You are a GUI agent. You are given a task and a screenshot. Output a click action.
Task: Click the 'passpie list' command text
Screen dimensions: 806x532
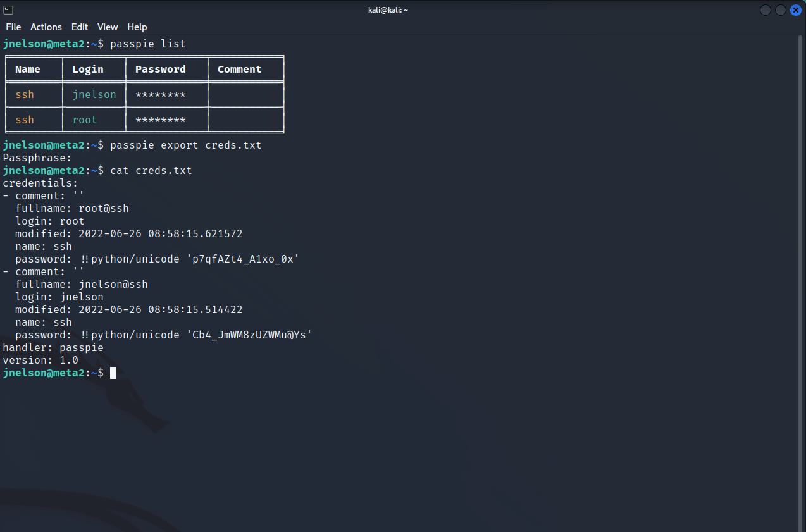(x=147, y=44)
